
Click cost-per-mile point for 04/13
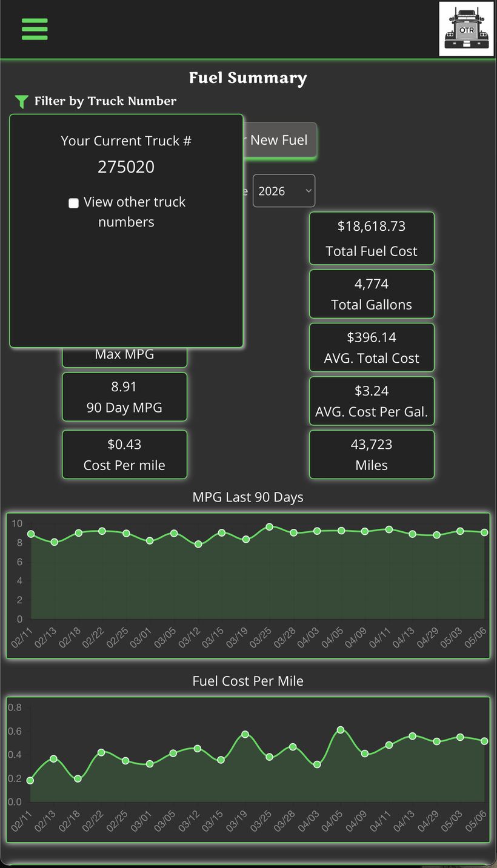pyautogui.click(x=413, y=736)
